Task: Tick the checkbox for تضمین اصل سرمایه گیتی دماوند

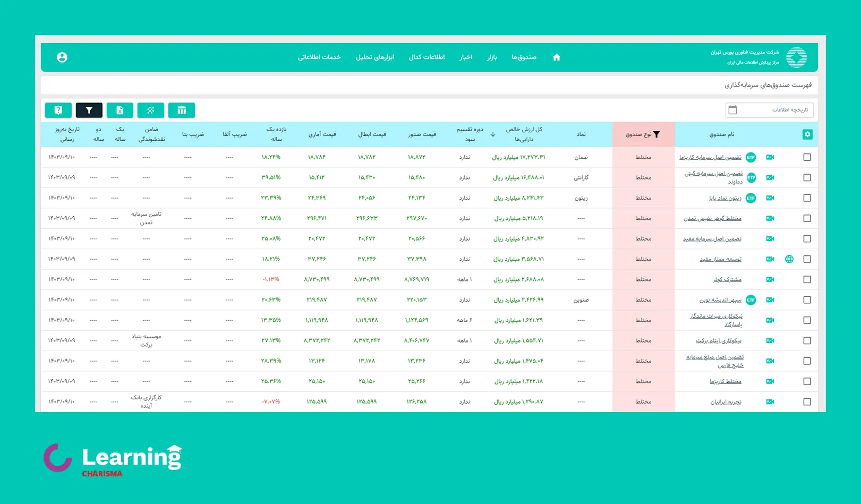Action: (807, 178)
